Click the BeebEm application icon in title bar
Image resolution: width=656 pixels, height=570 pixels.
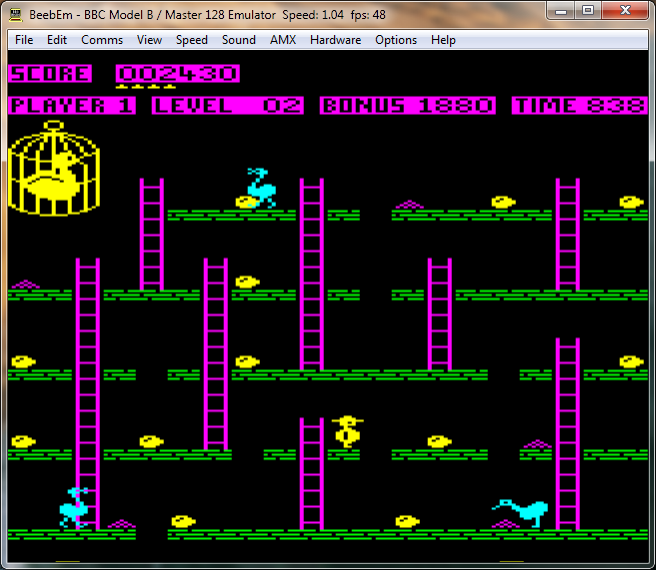pyautogui.click(x=15, y=15)
